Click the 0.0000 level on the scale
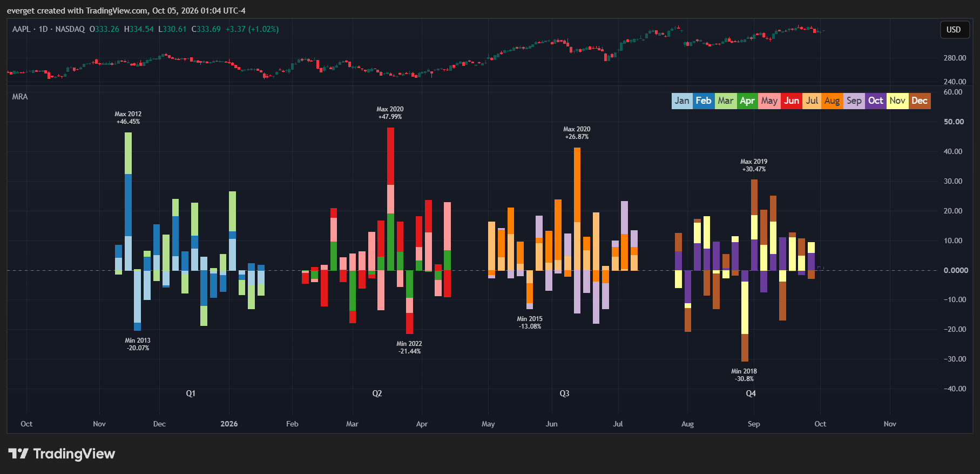 [x=956, y=270]
